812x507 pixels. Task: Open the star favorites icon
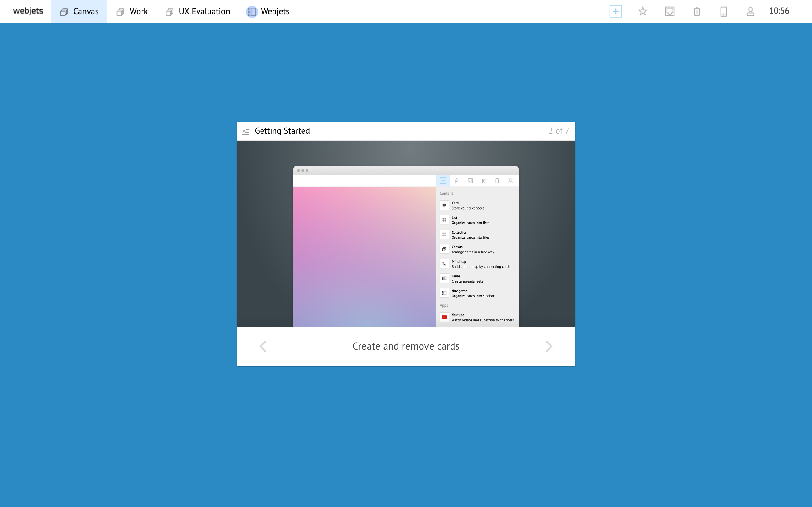[643, 11]
